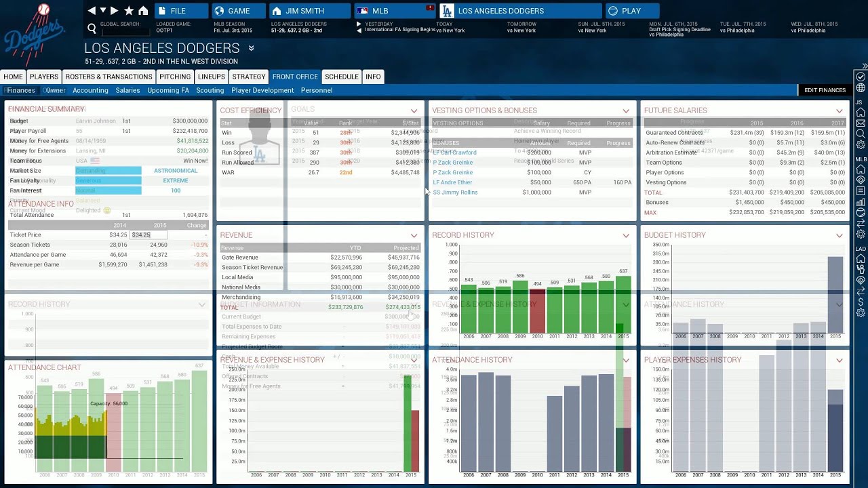Screen dimensions: 868x488
Task: Switch to the PLAYERS tab
Action: pyautogui.click(x=44, y=77)
